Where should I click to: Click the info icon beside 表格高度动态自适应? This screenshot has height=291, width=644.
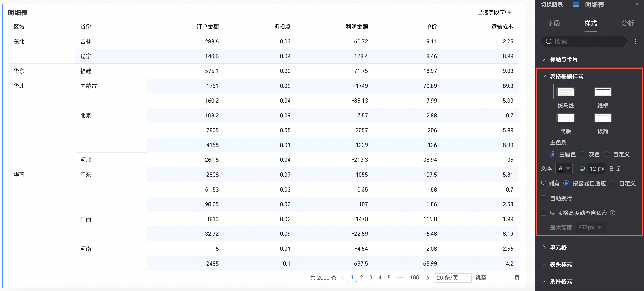pos(613,213)
